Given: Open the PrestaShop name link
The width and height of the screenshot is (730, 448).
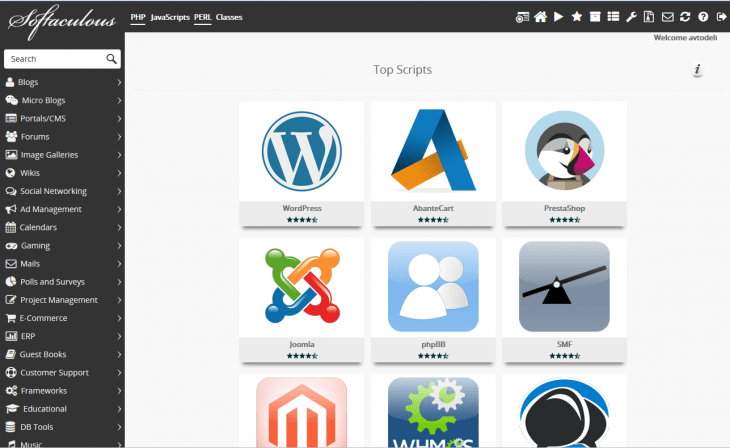Looking at the screenshot, I should tap(564, 208).
